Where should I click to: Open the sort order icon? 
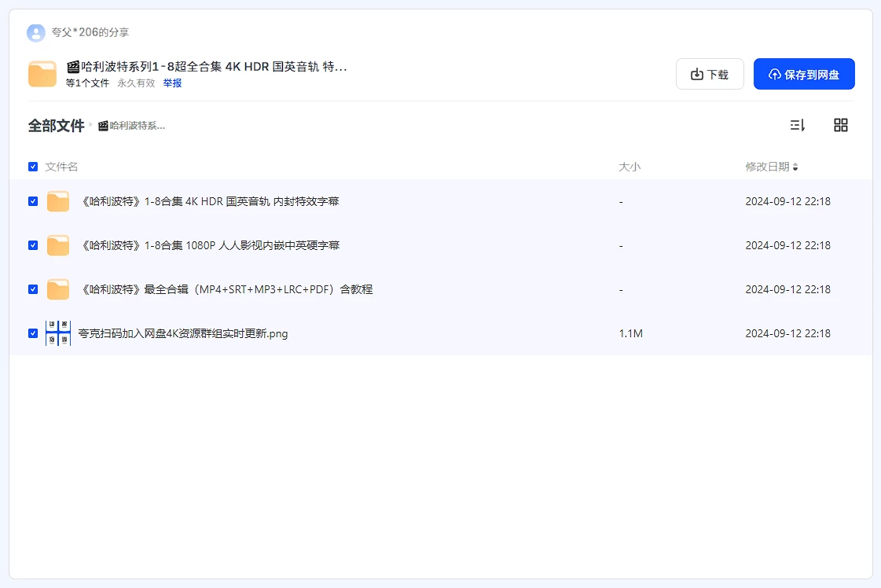click(797, 125)
